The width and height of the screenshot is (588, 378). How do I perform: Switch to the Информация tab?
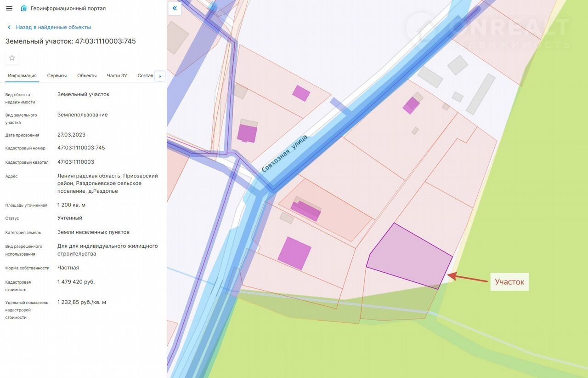coord(22,75)
